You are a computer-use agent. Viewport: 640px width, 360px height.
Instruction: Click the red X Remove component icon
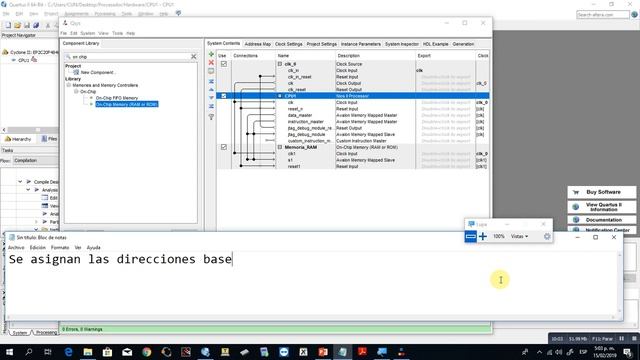[211, 62]
